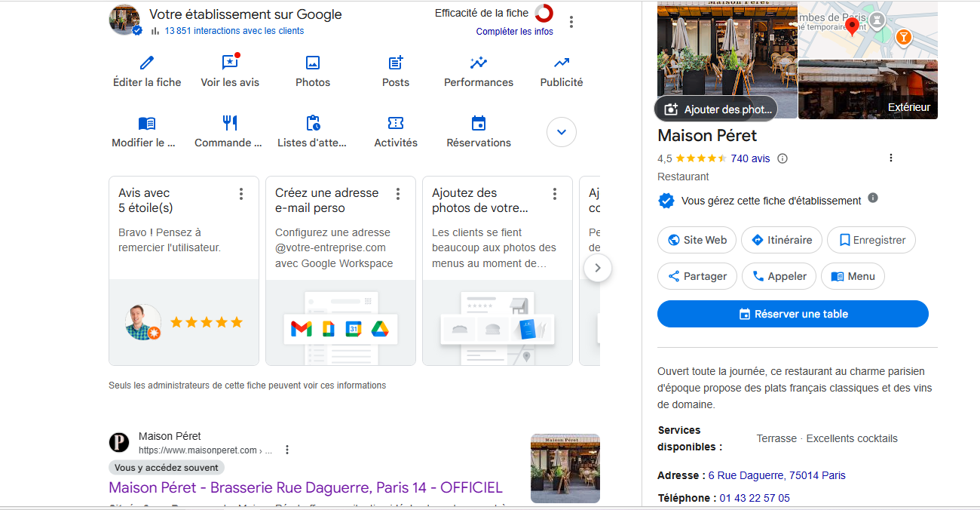Screen dimensions: 980x510
Task: Expand more business actions with chevron
Action: click(x=561, y=132)
